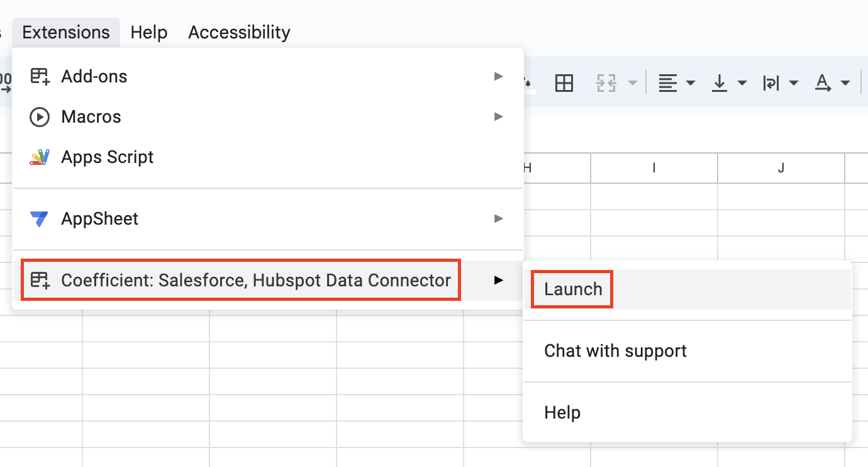Select Apps Script from Extensions menu
The image size is (868, 467).
click(x=268, y=157)
